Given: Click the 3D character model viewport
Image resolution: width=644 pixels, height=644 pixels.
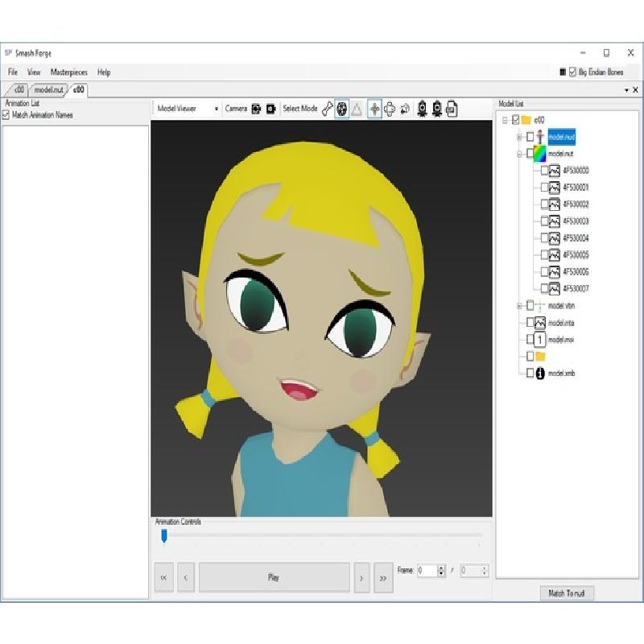Looking at the screenshot, I should coord(321,318).
